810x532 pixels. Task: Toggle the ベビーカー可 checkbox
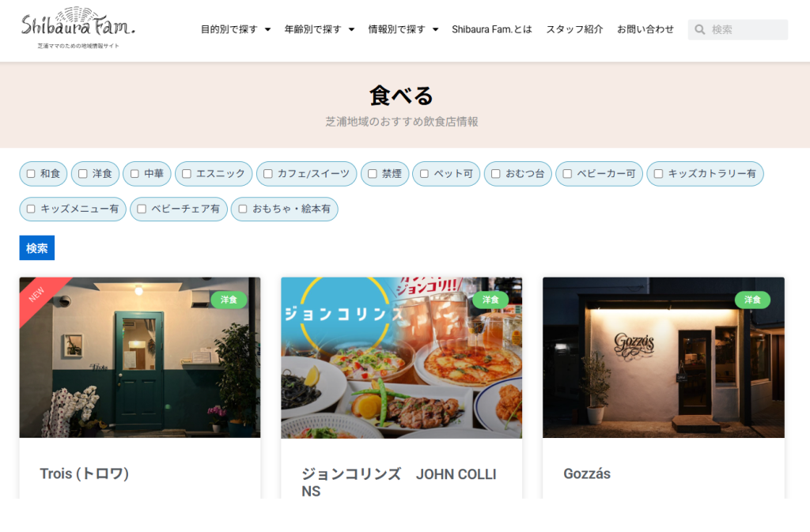click(567, 174)
